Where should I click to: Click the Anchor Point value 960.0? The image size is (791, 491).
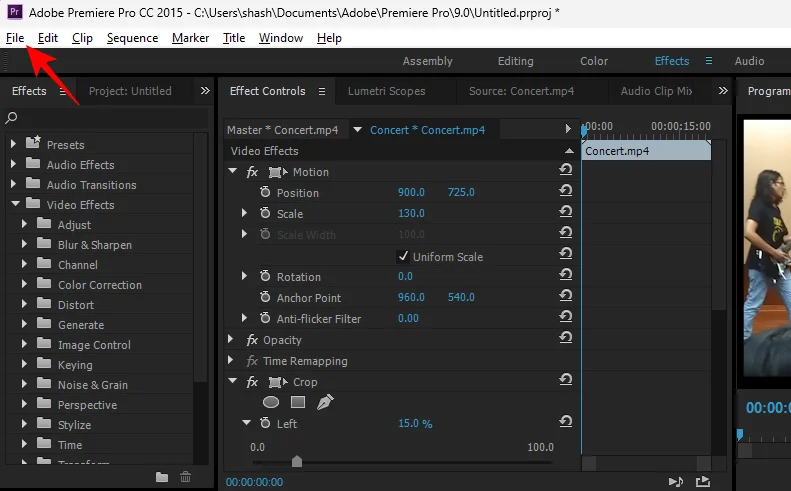[x=411, y=297]
